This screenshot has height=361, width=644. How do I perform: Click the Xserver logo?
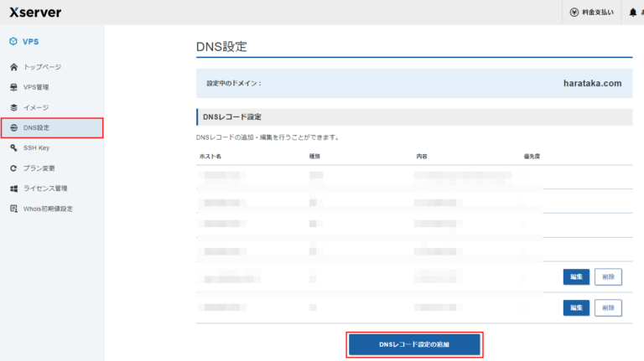35,13
